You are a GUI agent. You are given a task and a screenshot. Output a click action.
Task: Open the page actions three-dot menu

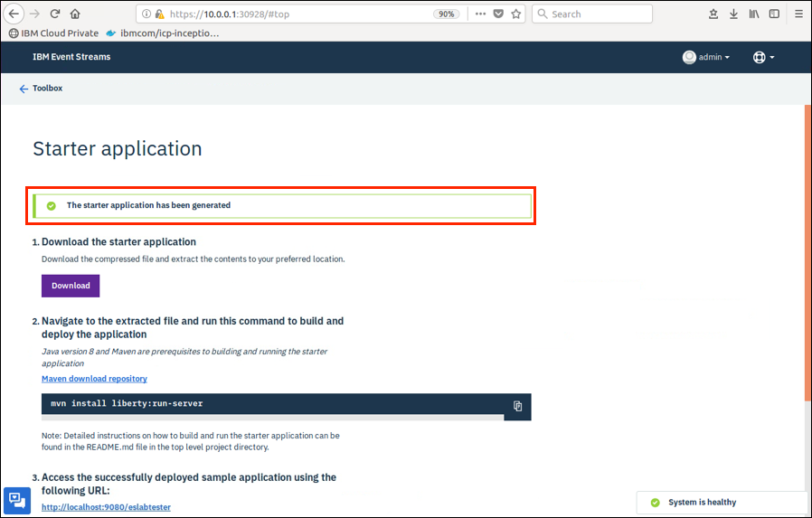coord(480,14)
